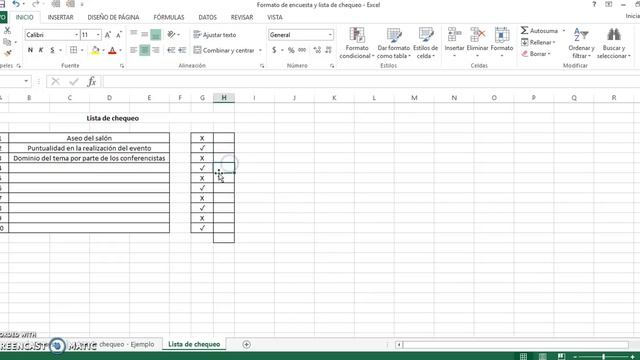Open the REVISAR ribbon tab
This screenshot has height=360, width=640.
pos(242,17)
